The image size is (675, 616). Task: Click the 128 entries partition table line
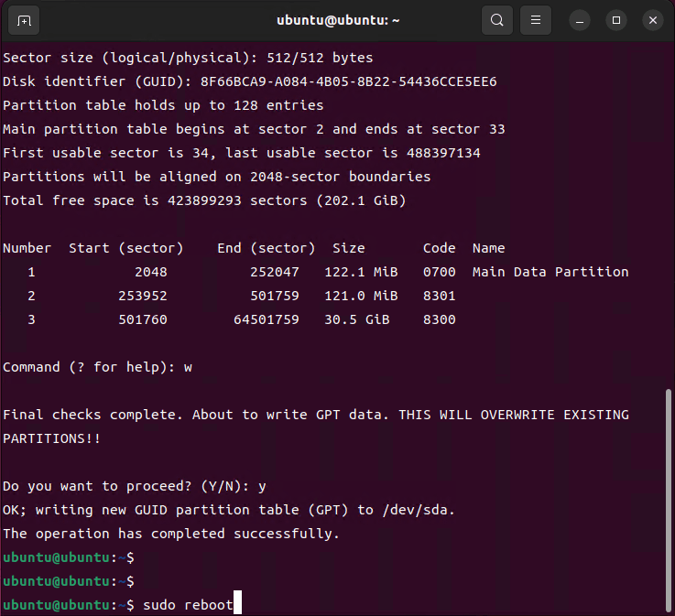[x=163, y=105]
